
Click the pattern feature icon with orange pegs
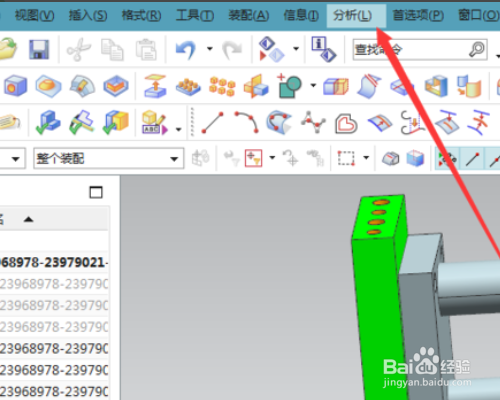(188, 87)
